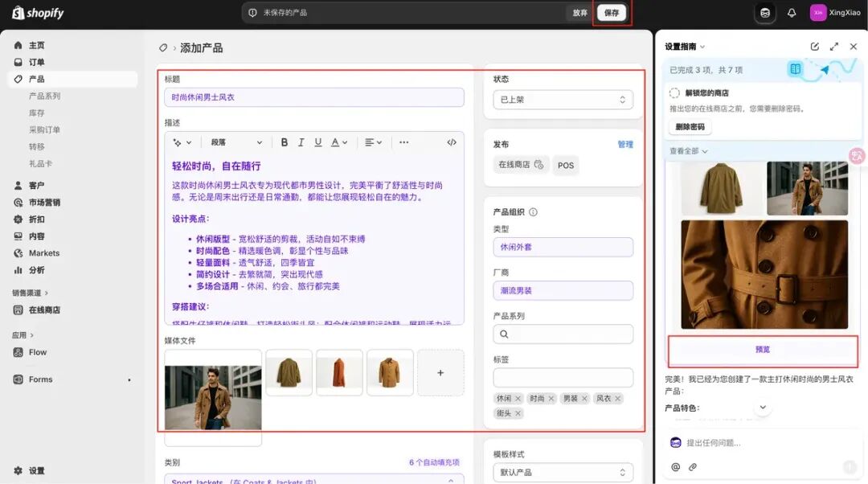Open the 状态 status dropdown
The height and width of the screenshot is (484, 868).
pyautogui.click(x=563, y=100)
